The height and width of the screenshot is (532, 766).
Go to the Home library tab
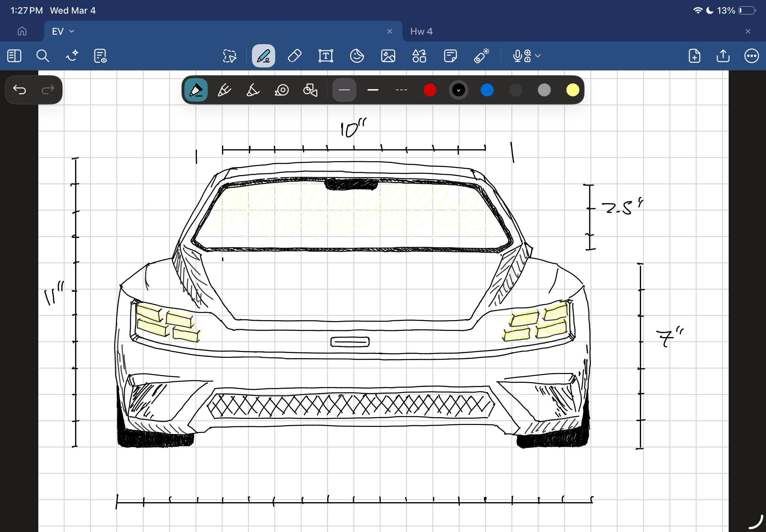pyautogui.click(x=22, y=31)
